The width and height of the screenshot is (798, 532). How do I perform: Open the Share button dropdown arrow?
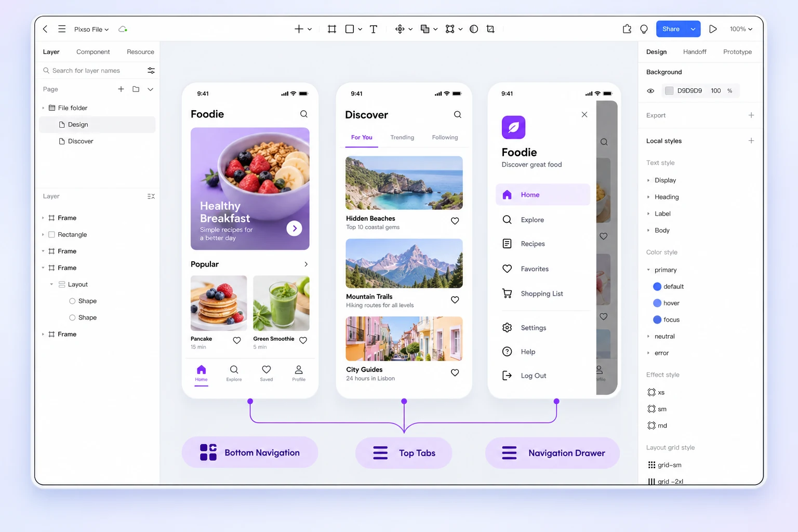[x=693, y=29]
